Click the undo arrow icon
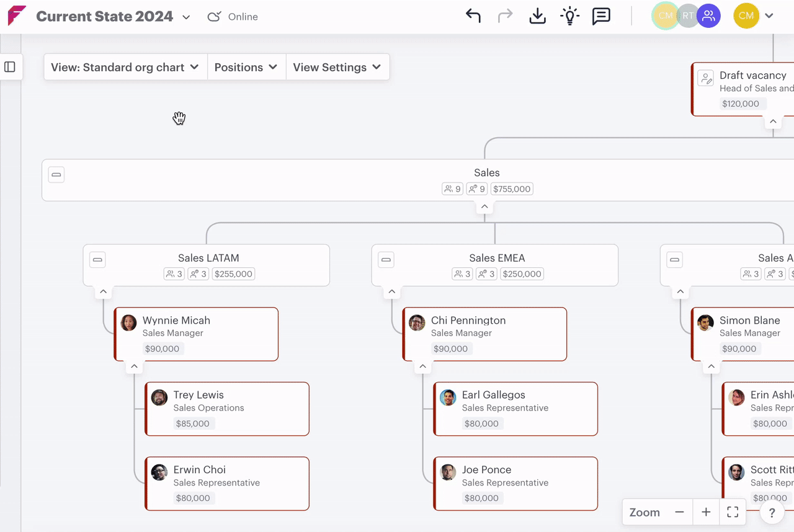794x532 pixels. (473, 16)
